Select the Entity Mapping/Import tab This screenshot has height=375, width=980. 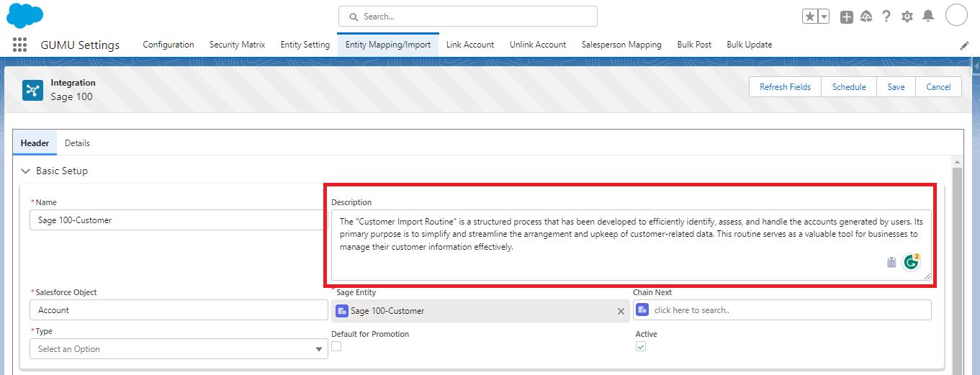coord(388,45)
